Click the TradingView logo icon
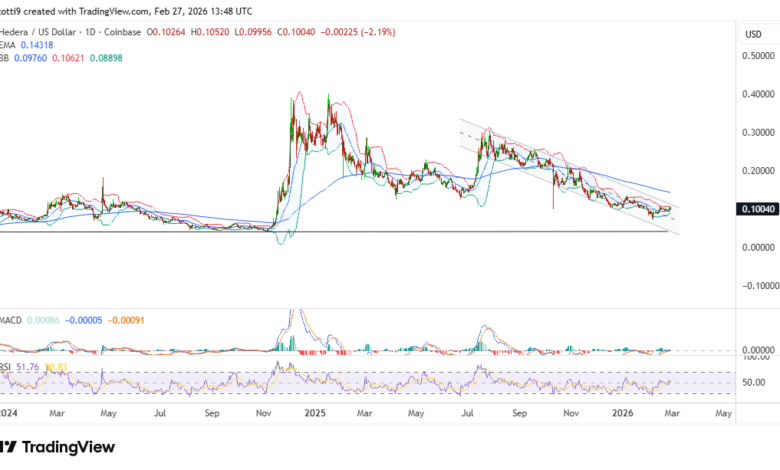Viewport: 780px width, 470px height. [9, 447]
